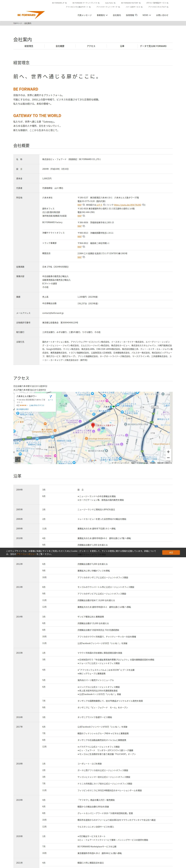Click external icon after 沖縄サテライトオフィス MAP
186x868 pixels.
click(84, 237)
